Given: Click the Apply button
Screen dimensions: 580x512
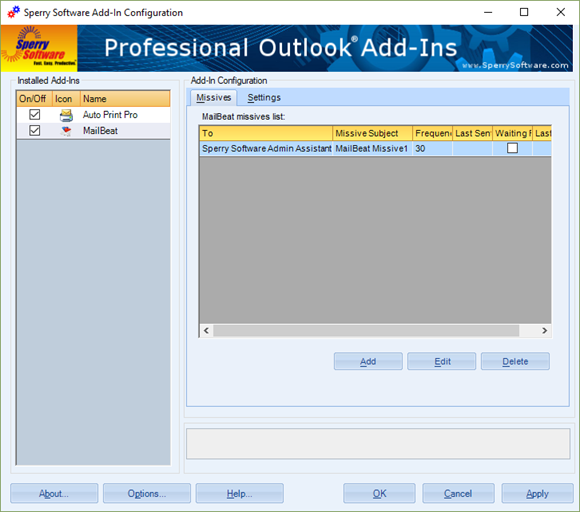Looking at the screenshot, I should pos(537,494).
